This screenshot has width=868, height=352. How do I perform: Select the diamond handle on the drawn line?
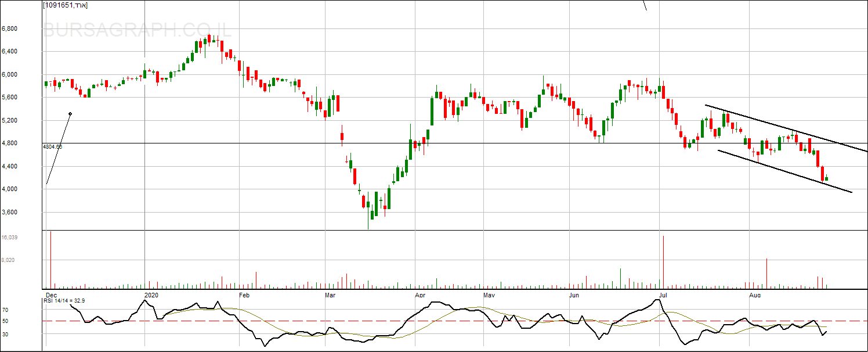[70, 114]
